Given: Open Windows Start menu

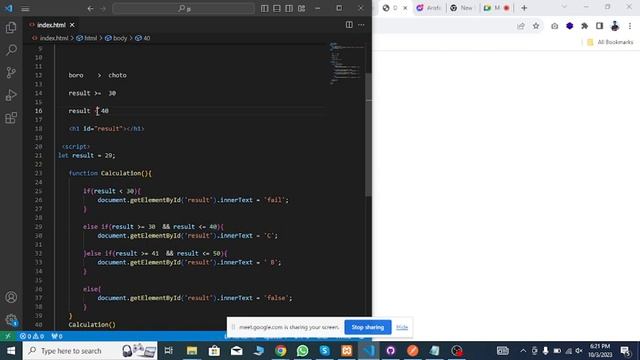Looking at the screenshot, I should [x=11, y=351].
